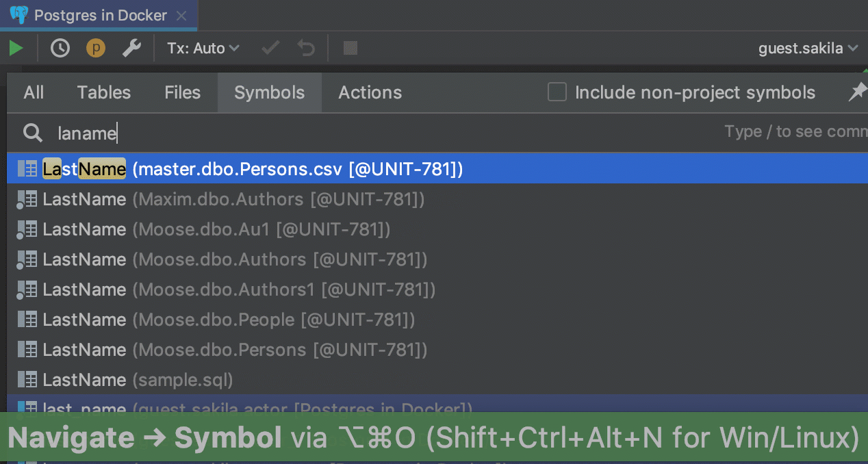Click the commit checkmark icon

[x=271, y=48]
